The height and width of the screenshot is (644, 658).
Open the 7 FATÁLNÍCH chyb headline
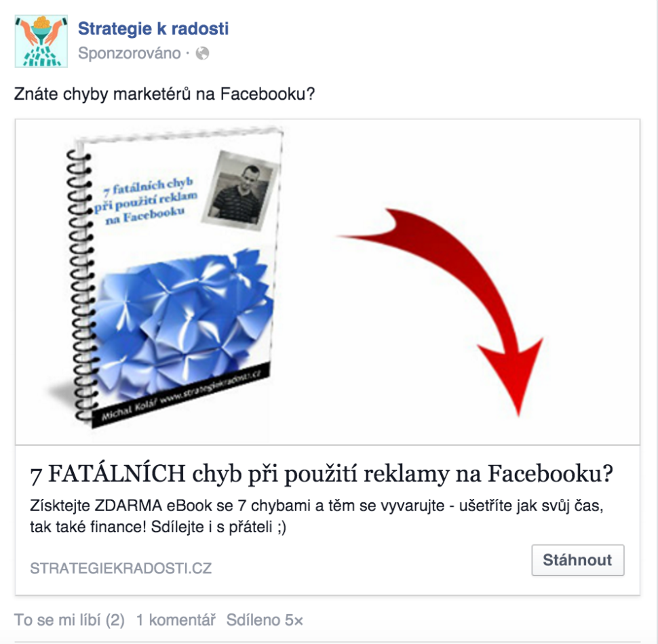tap(322, 474)
